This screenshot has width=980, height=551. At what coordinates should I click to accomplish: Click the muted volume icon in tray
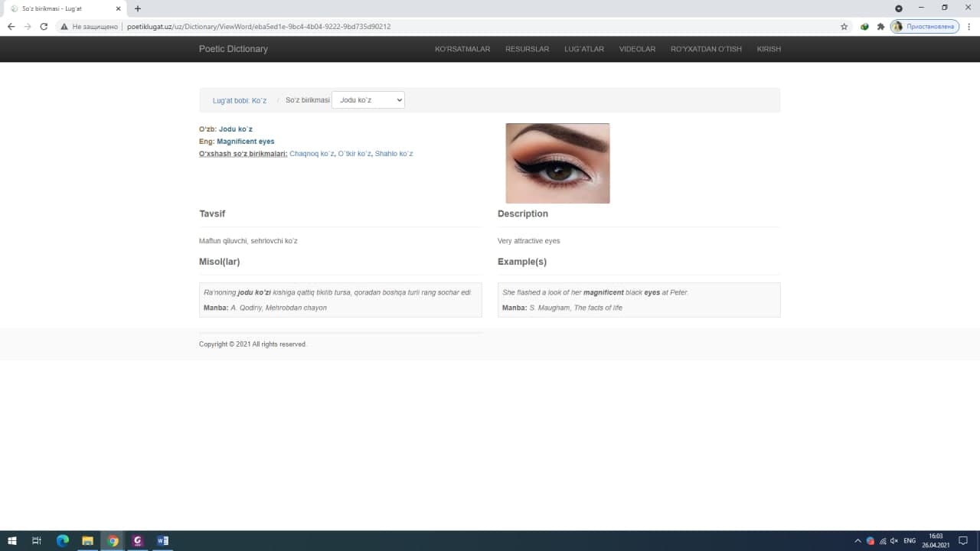click(x=894, y=541)
